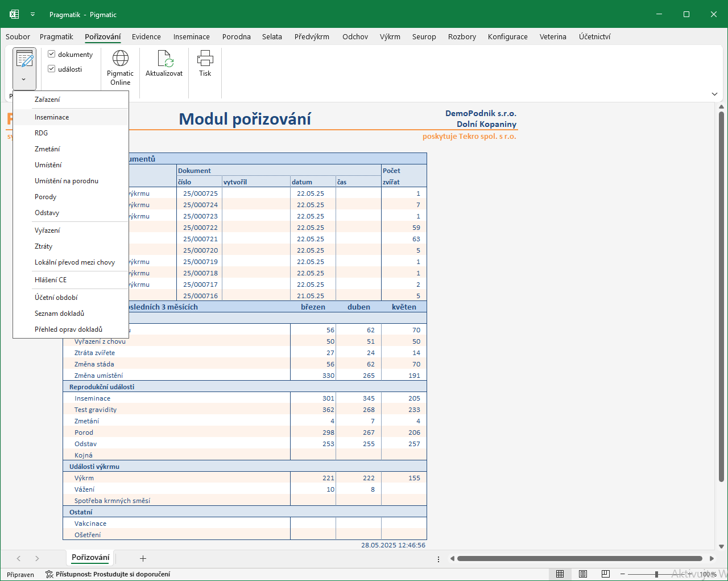The height and width of the screenshot is (581, 728).
Task: Open the Účetnictví ribbon tab
Action: pyautogui.click(x=594, y=36)
